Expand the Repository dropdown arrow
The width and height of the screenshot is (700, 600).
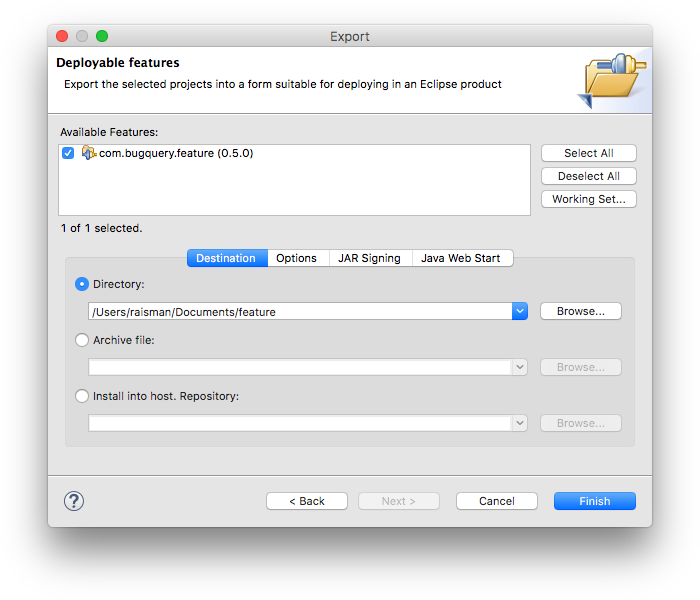pos(520,423)
